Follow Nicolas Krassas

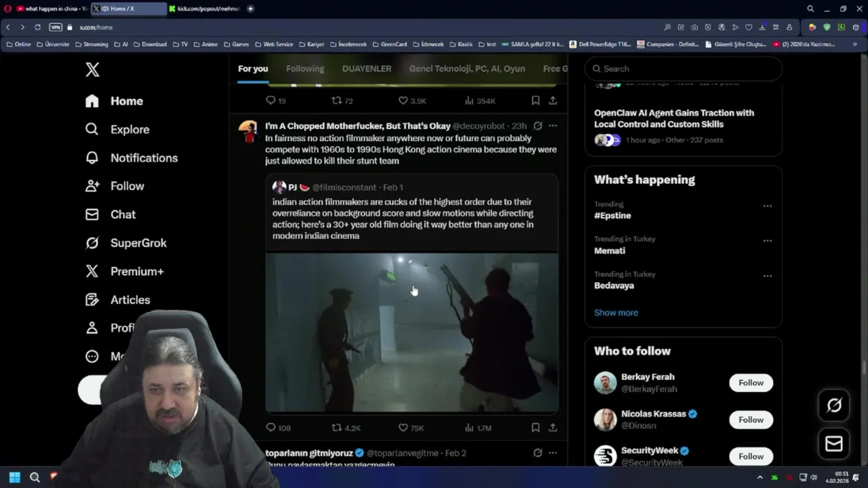[x=751, y=420]
